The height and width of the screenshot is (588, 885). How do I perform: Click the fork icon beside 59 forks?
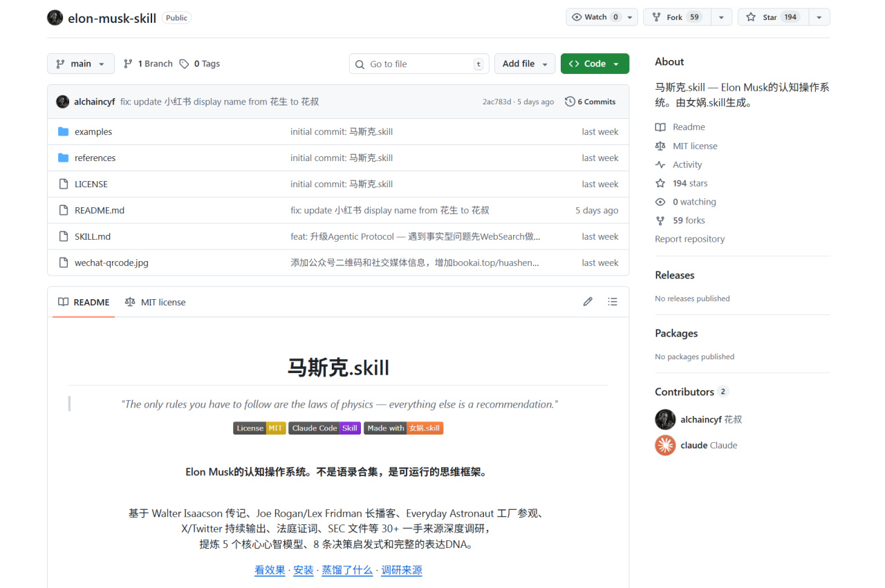[660, 220]
